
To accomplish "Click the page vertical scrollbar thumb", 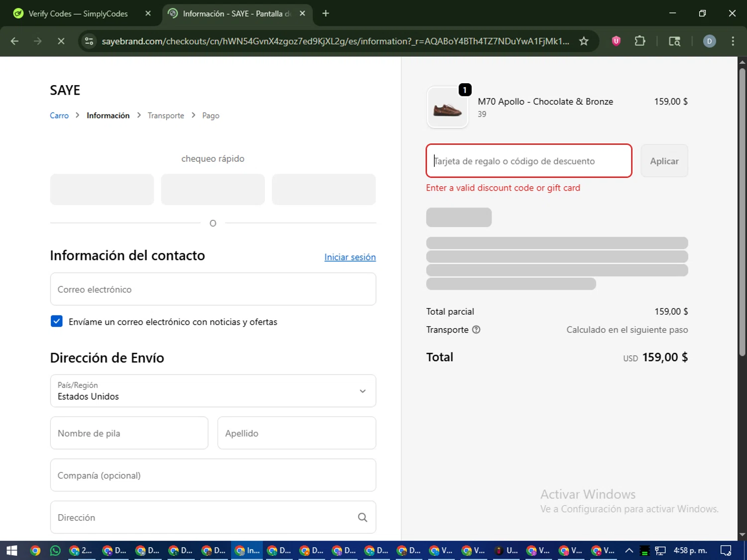I will (742, 212).
